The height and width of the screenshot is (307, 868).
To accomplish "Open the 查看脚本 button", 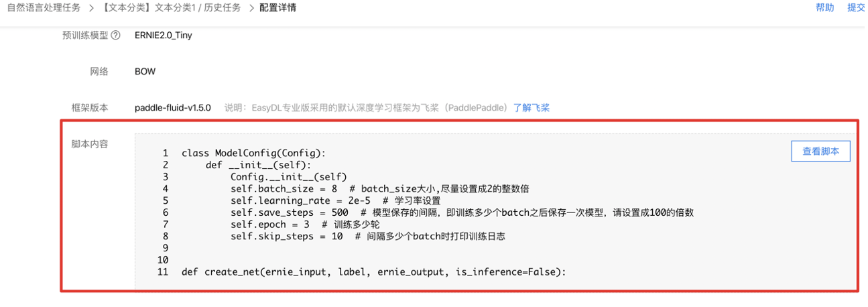I will click(x=820, y=151).
